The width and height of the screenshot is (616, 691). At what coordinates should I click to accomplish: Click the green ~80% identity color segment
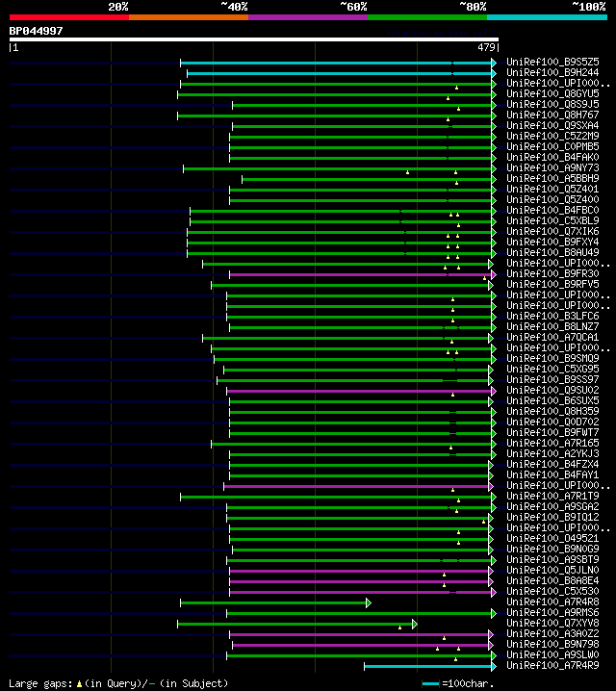(427, 17)
